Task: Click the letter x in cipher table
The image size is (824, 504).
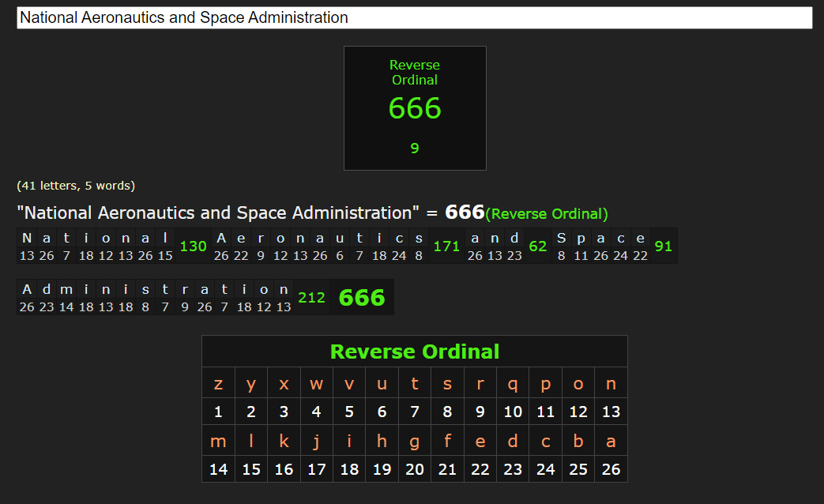Action: point(284,384)
